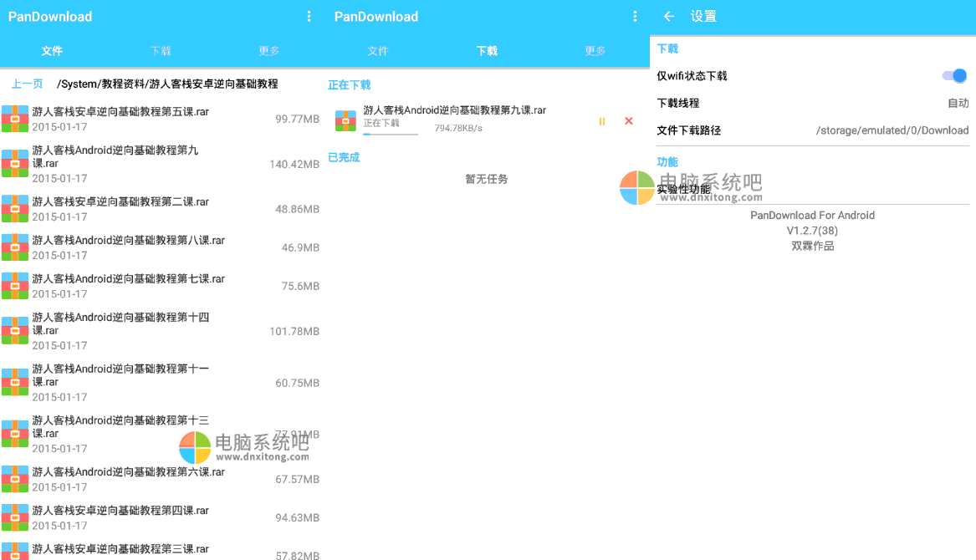The image size is (976, 560).
Task: Click rar icon of 第十三课.rar
Action: click(x=15, y=435)
